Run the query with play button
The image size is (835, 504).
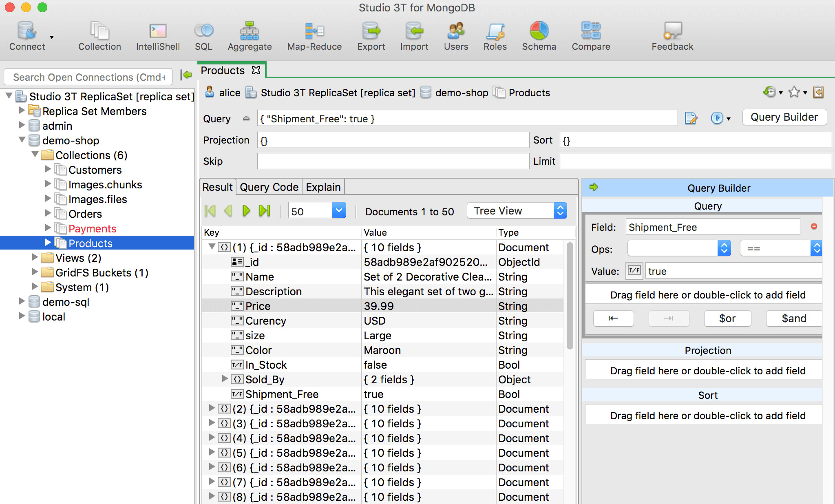click(x=716, y=118)
